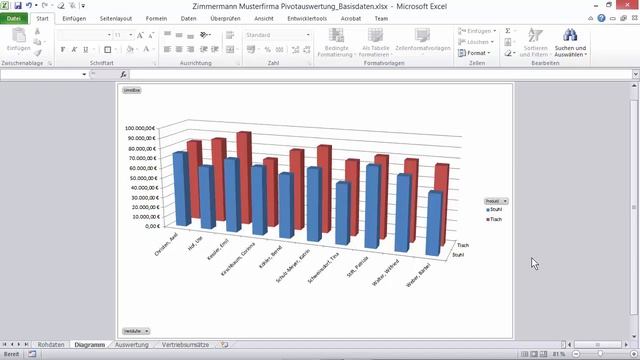Open the Produkt field filter dropdown
The image size is (640, 360).
tap(505, 201)
